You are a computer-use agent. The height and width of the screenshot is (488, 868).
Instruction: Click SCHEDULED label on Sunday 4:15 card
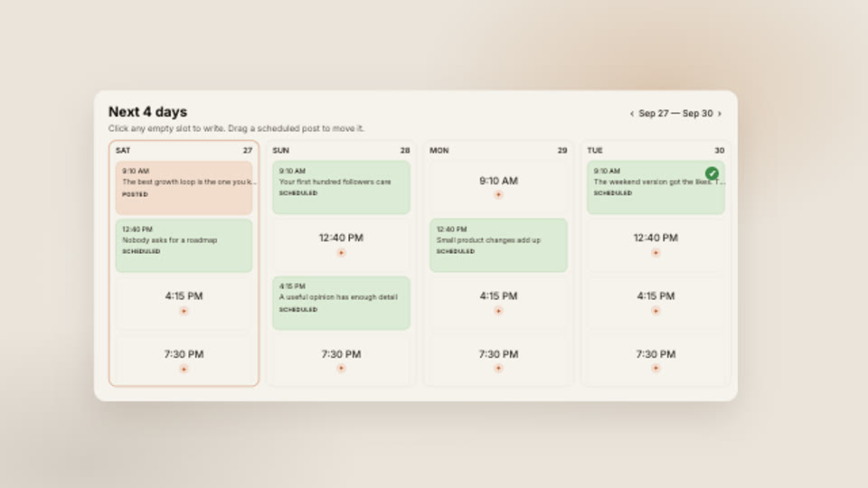pyautogui.click(x=298, y=310)
